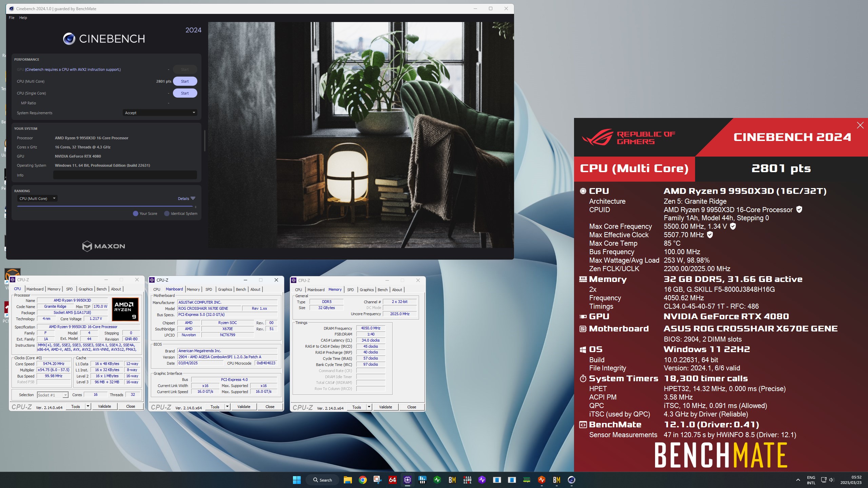Switch to CPU-Z purple chip taskbar icon
The height and width of the screenshot is (488, 868).
coord(408,480)
